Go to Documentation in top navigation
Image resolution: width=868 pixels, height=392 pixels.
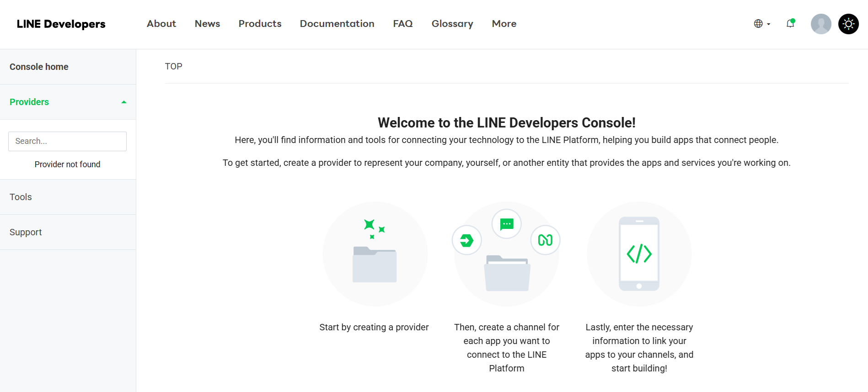337,24
